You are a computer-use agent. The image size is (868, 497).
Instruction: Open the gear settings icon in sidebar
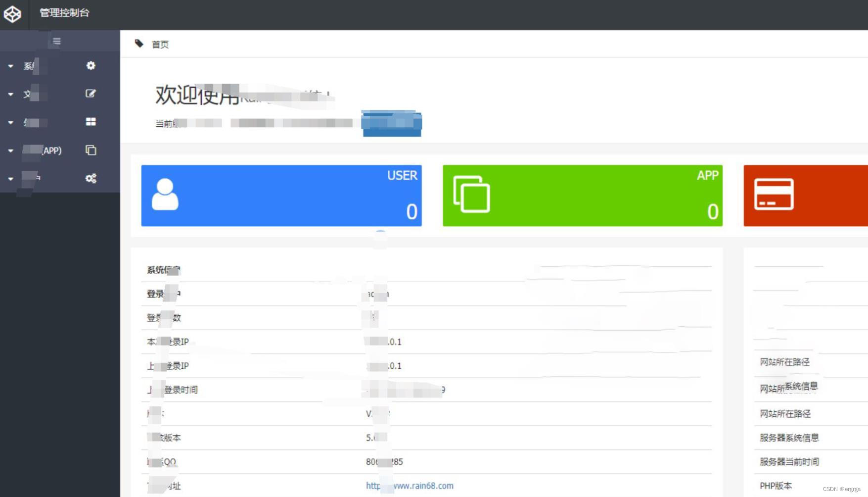point(91,65)
